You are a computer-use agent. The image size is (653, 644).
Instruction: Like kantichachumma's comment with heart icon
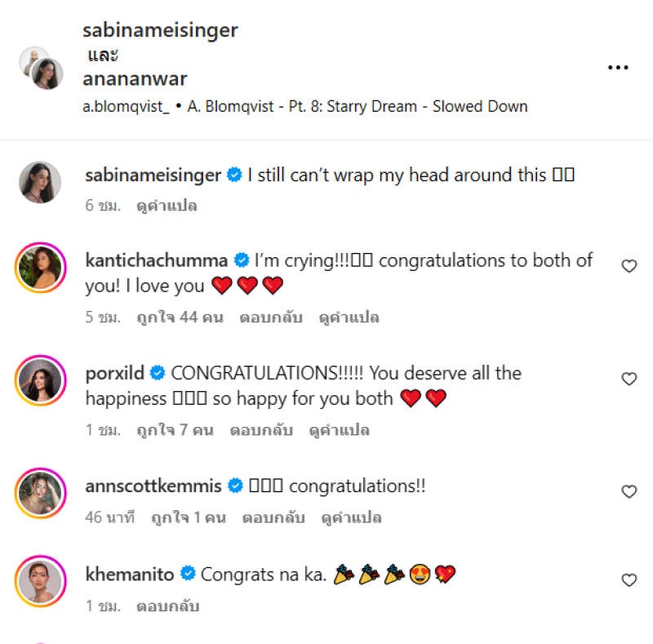tap(629, 266)
